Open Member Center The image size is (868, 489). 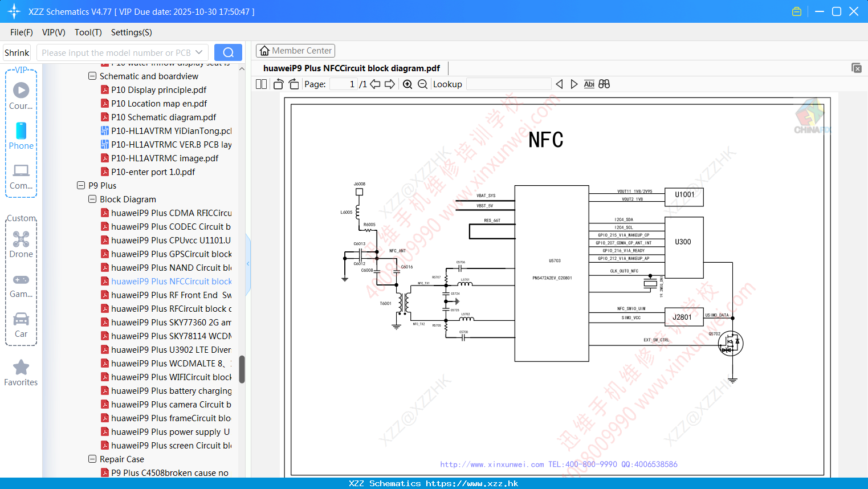(x=295, y=51)
